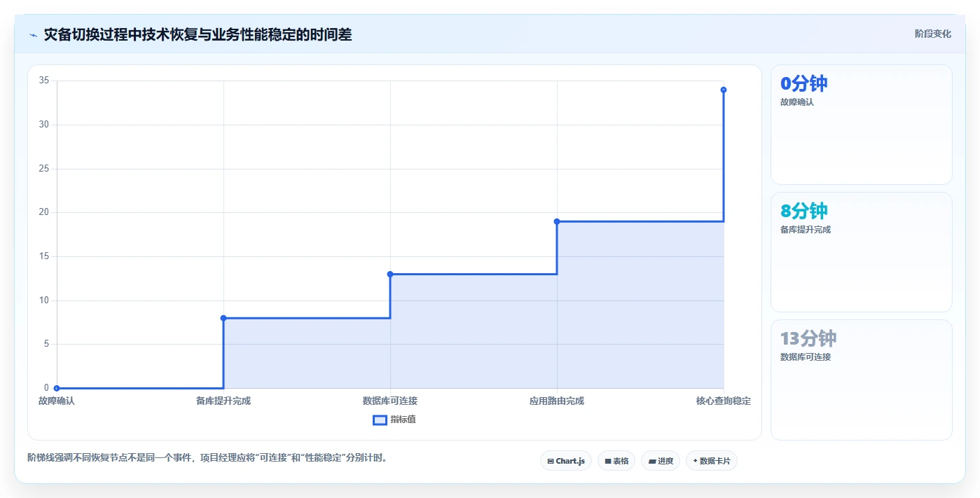Toggle the 指标值 legend item
This screenshot has height=498, width=980.
coord(394,420)
